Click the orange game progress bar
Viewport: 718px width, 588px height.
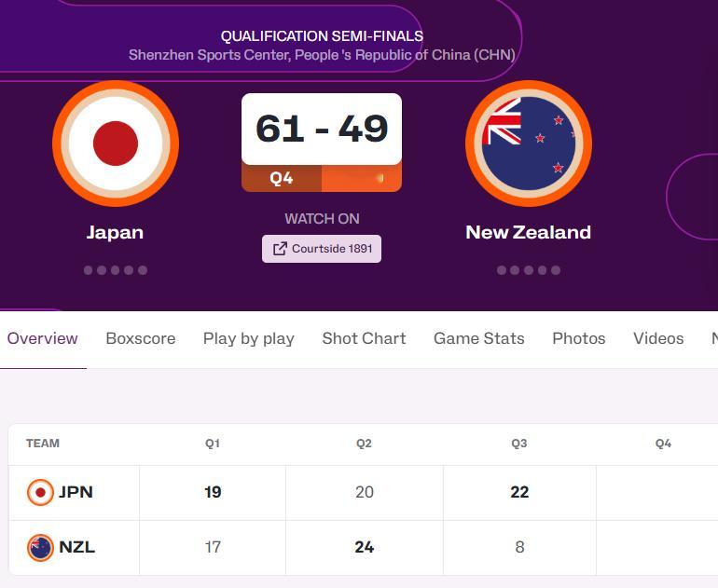point(362,178)
